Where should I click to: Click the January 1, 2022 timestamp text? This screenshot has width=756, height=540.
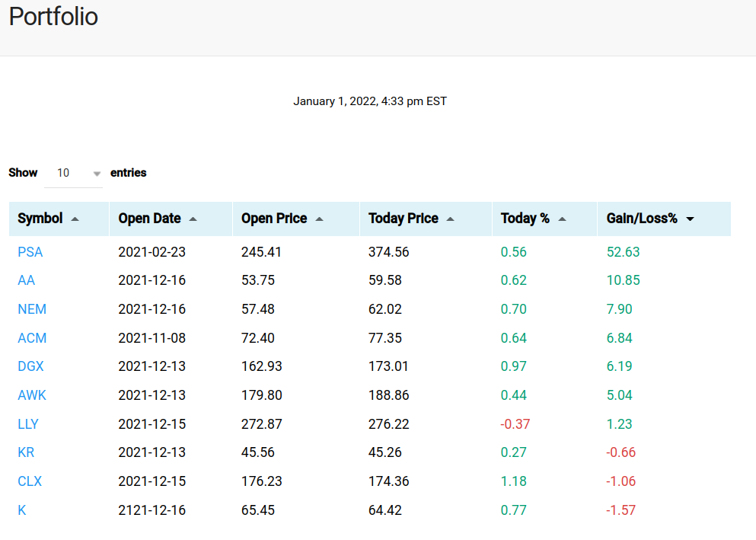click(x=370, y=101)
